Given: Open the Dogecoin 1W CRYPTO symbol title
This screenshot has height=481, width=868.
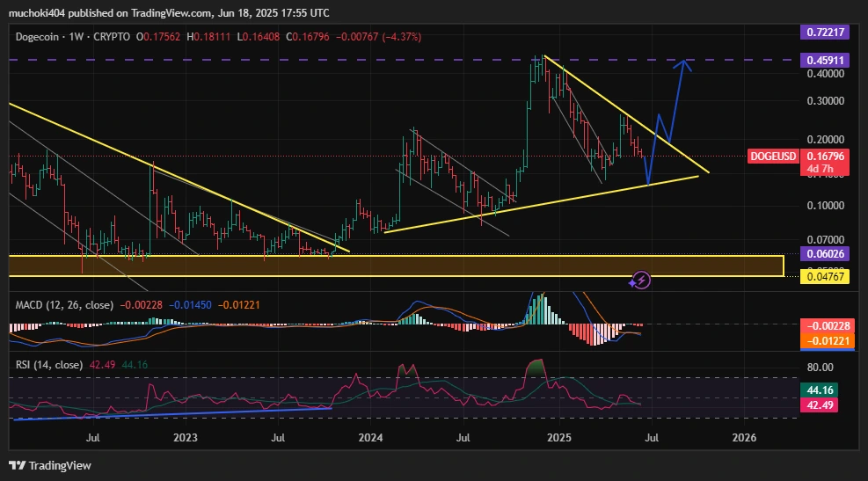Looking at the screenshot, I should coord(72,36).
